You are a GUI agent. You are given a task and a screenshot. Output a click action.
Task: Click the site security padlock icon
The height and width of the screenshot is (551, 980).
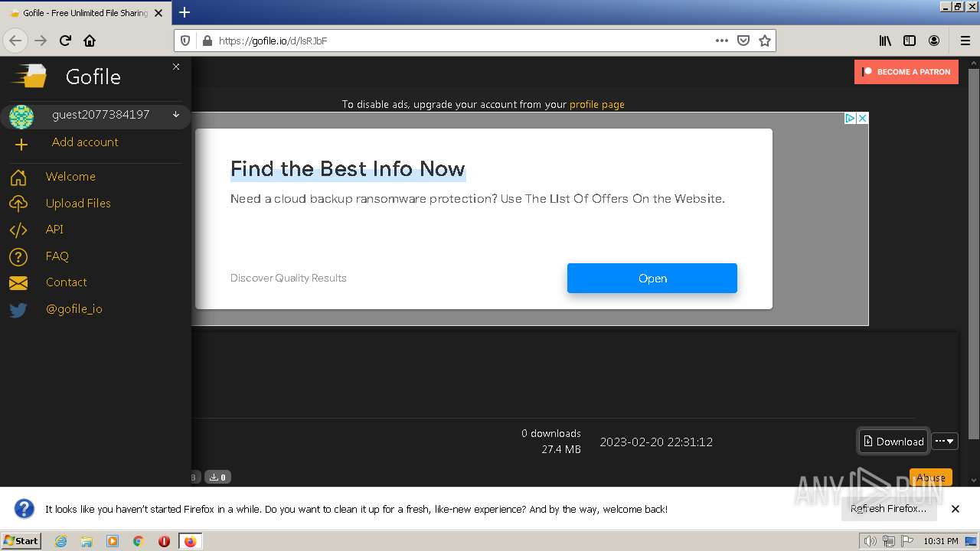(x=206, y=41)
